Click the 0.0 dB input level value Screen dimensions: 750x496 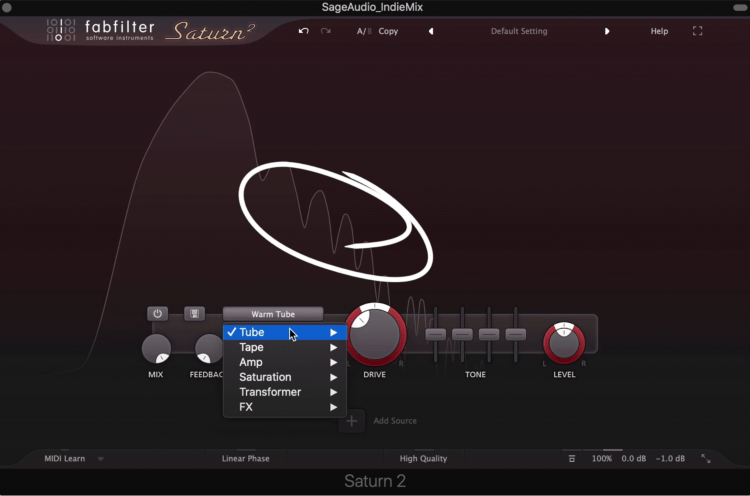[634, 458]
